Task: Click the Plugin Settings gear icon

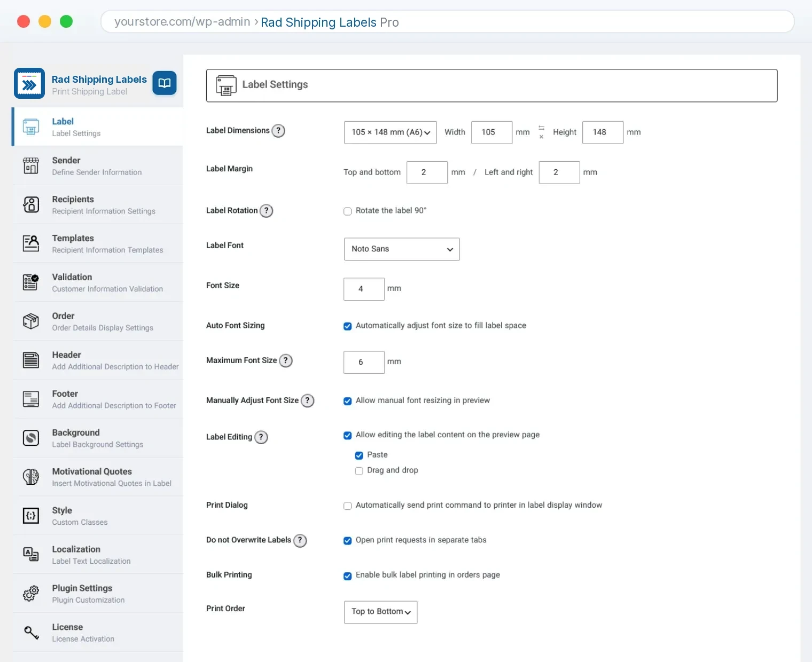Action: (x=31, y=593)
